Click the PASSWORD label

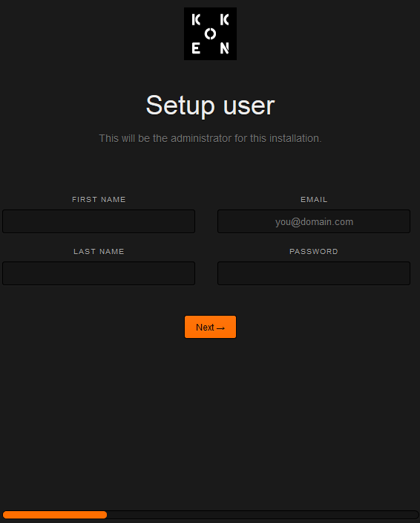click(x=314, y=252)
